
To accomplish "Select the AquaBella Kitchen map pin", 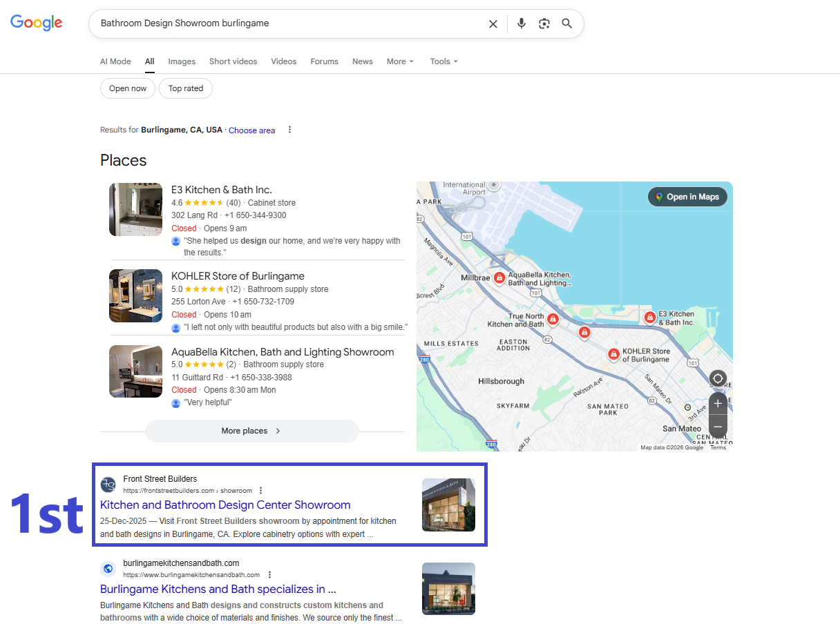I will tap(499, 277).
